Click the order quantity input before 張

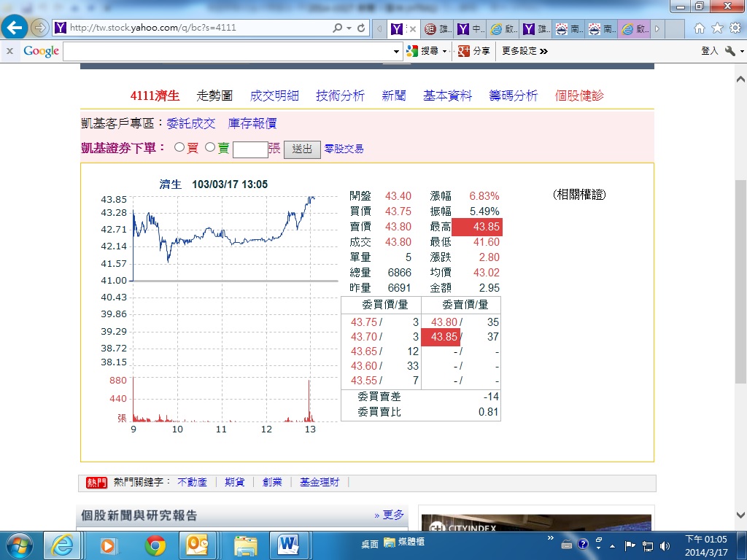coord(251,149)
